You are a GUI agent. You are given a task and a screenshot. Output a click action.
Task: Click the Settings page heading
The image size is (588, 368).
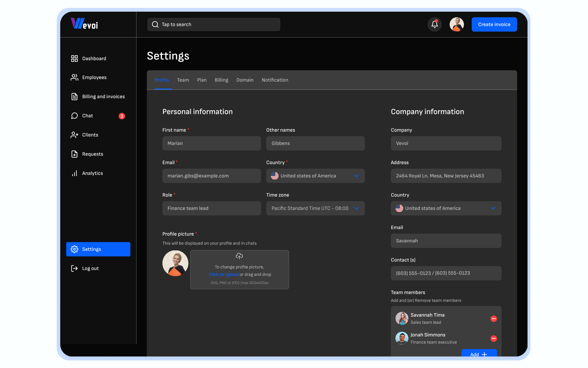point(168,56)
